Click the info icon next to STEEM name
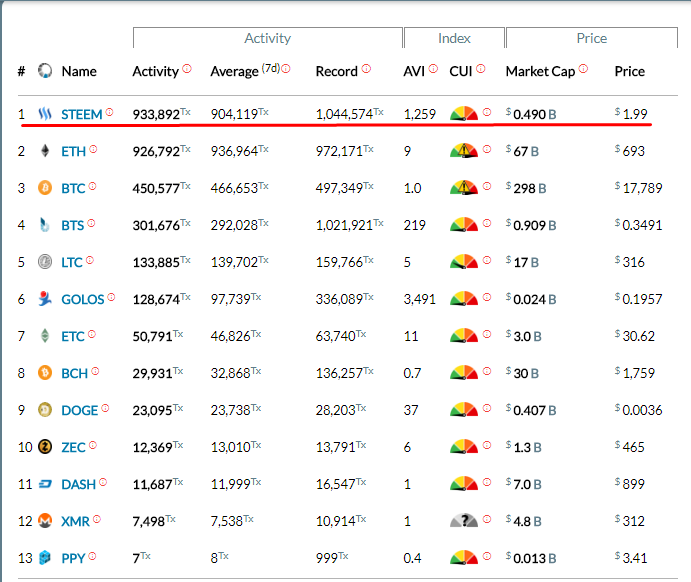Image resolution: width=691 pixels, height=582 pixels. (109, 112)
